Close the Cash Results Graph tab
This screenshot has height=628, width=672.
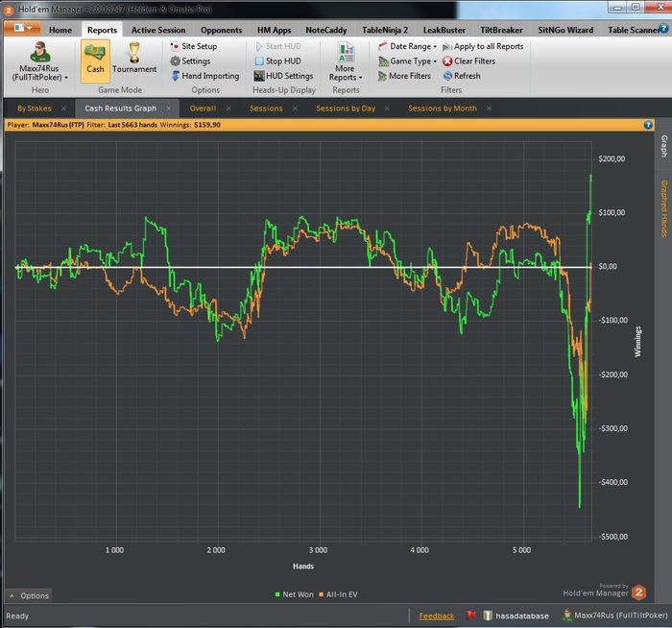[x=168, y=109]
